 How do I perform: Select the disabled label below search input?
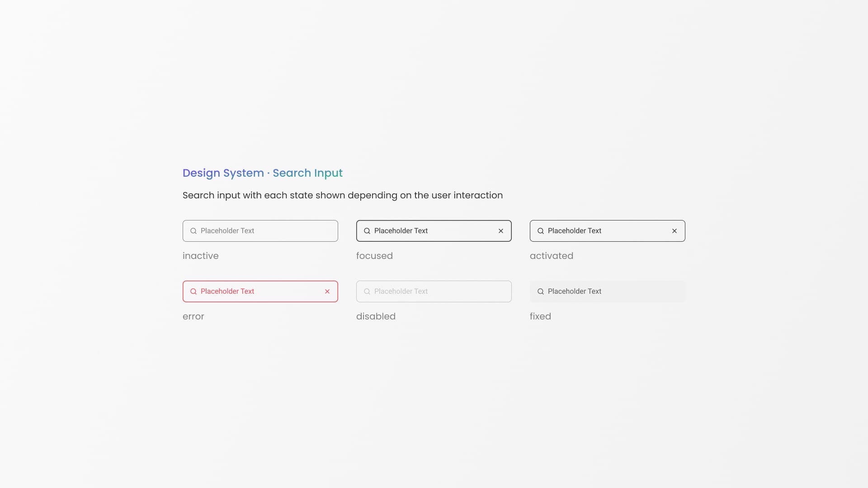(376, 316)
